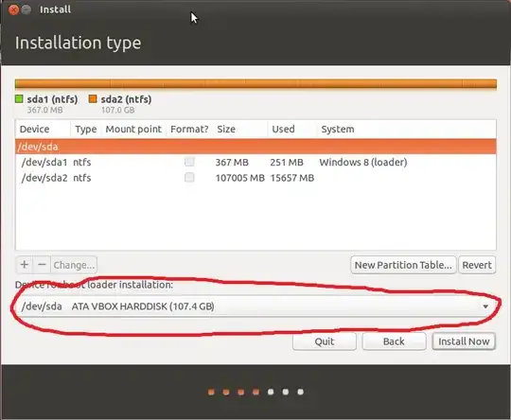Image resolution: width=511 pixels, height=420 pixels.
Task: Minimize the Install window
Action: click(x=26, y=9)
